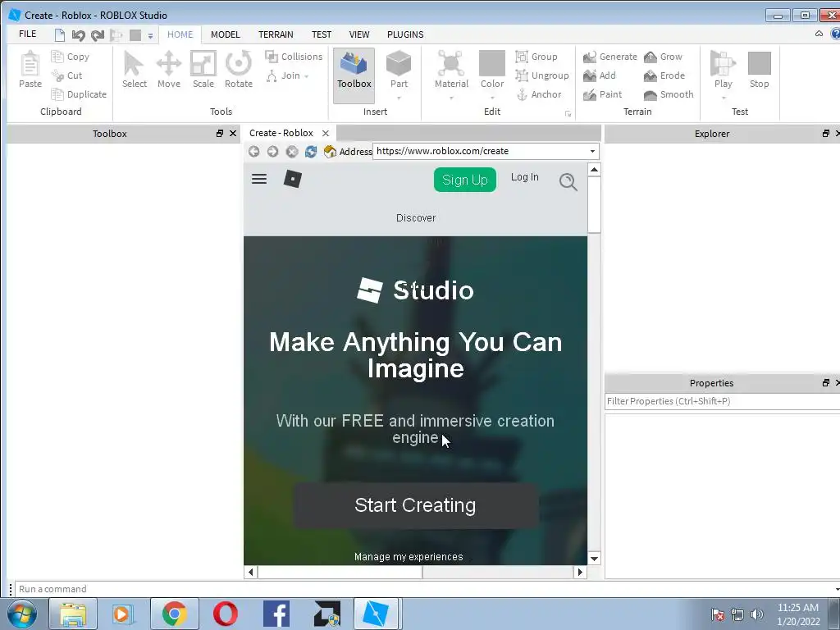Click the Filter Properties search field
840x630 pixels.
tap(722, 401)
